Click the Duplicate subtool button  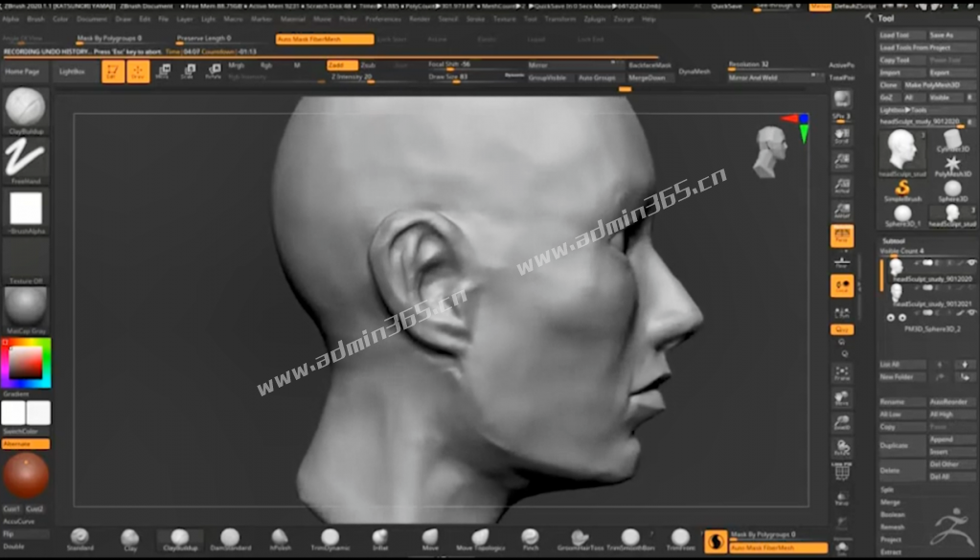pyautogui.click(x=900, y=445)
